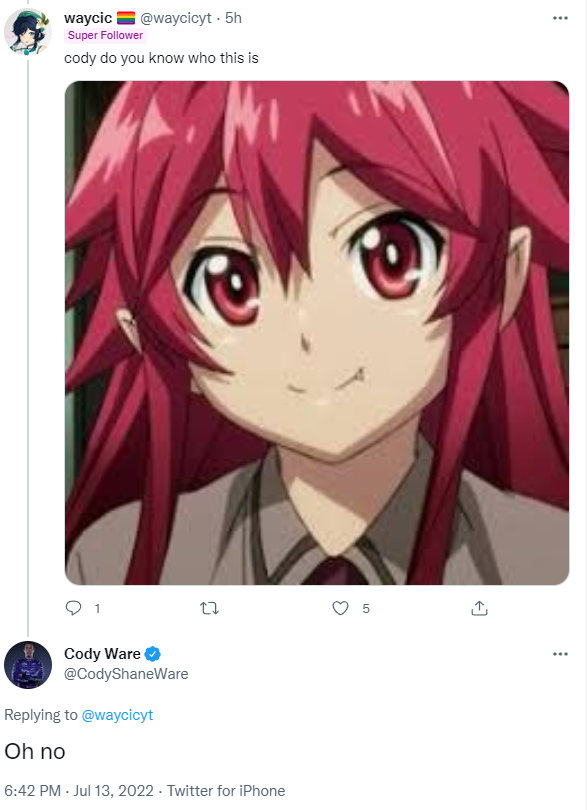Viewport: 587px width, 810px height.
Task: Open the share icon on waycic's tweet
Action: pos(479,608)
